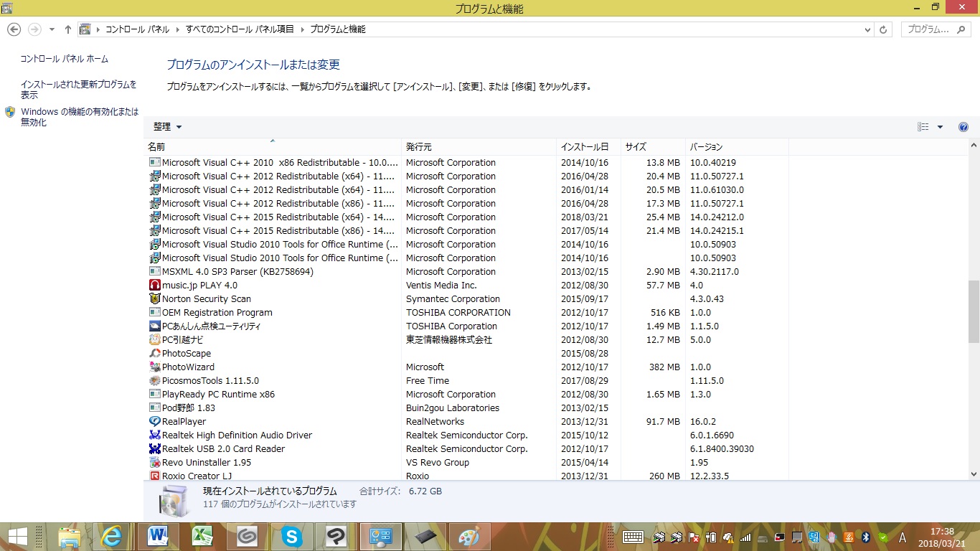Click the 東芝情報機器株式会社 publisher cell
This screenshot has height=551, width=980.
[x=449, y=340]
